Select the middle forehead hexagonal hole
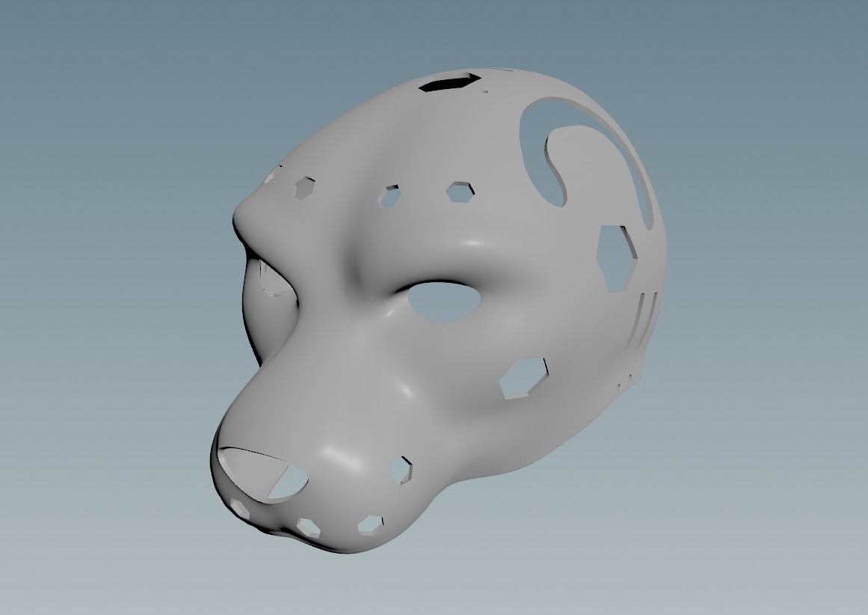 (x=390, y=196)
